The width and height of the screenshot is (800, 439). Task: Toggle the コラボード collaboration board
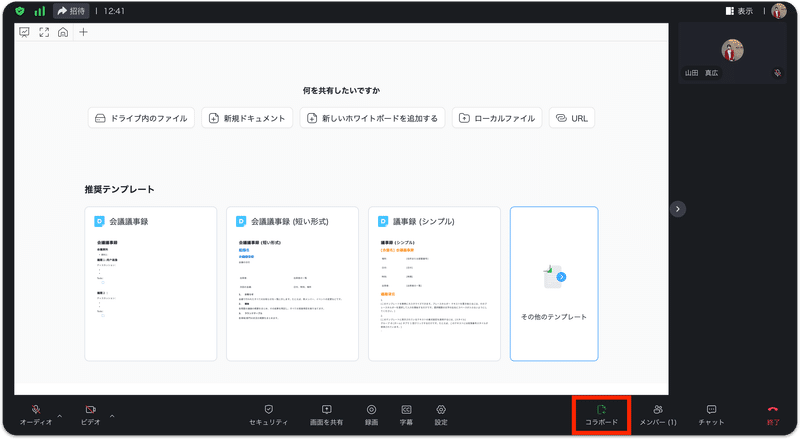pos(602,415)
